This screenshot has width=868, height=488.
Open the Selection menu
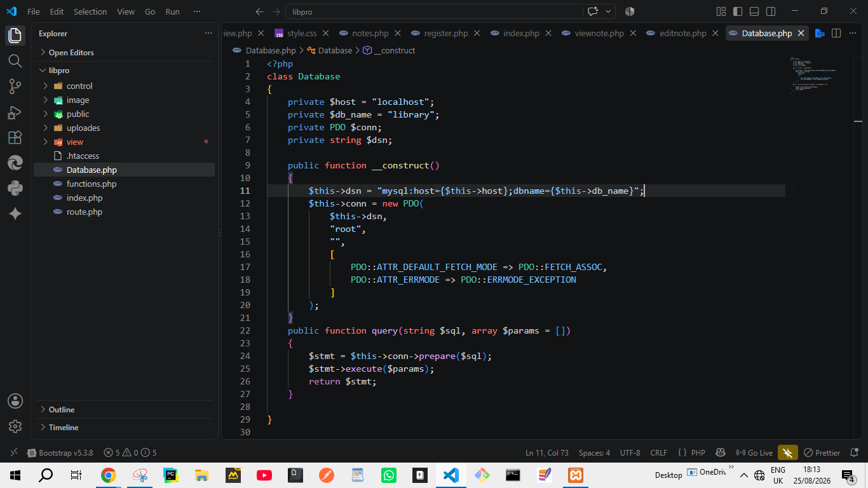click(x=90, y=11)
